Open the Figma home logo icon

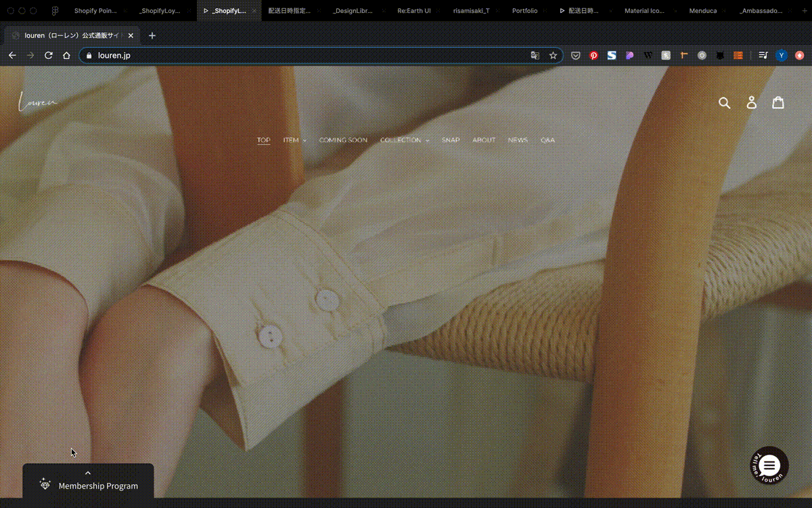click(x=55, y=11)
